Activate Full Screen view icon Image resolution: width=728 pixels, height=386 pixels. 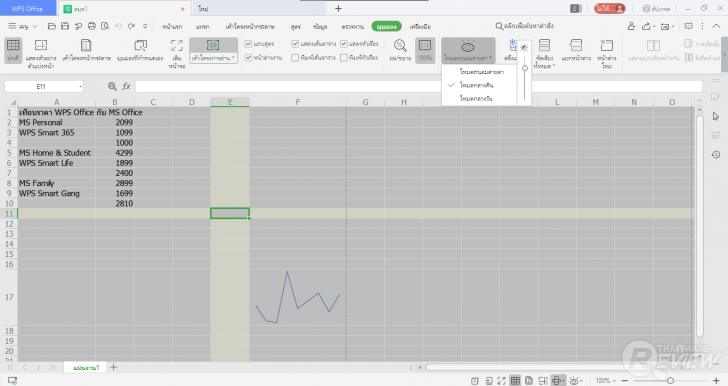click(177, 46)
